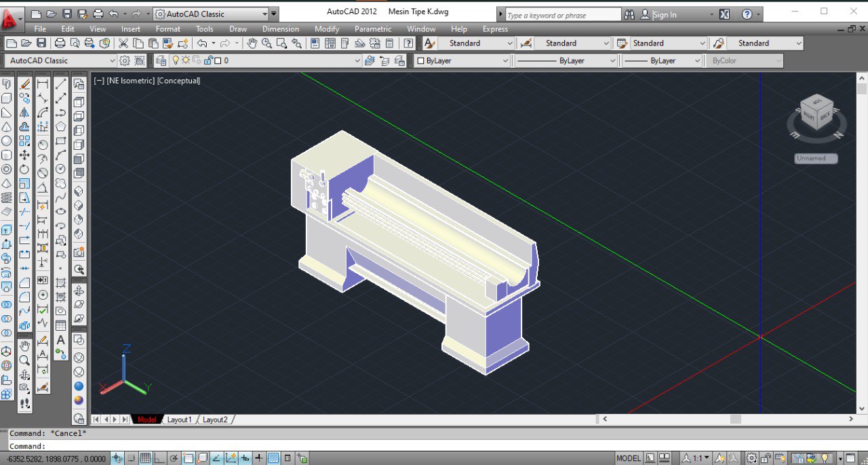Switch to the Layout1 tab
Image resolution: width=868 pixels, height=465 pixels.
coord(179,420)
